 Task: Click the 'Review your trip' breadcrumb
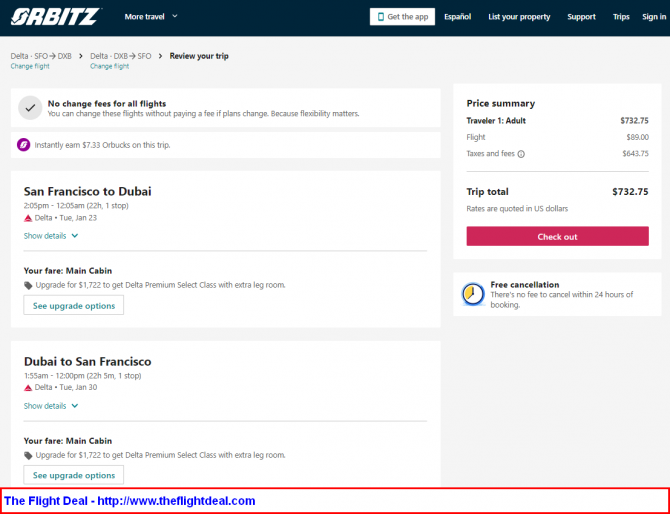click(199, 56)
